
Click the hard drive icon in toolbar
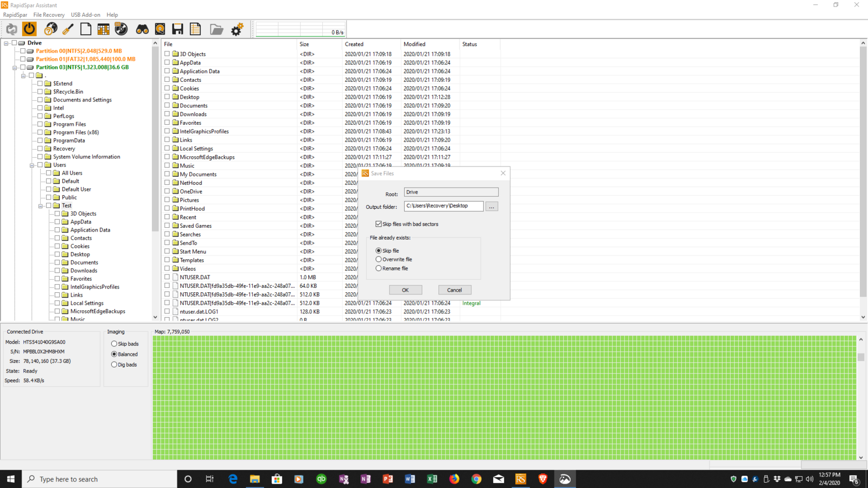[x=160, y=29]
